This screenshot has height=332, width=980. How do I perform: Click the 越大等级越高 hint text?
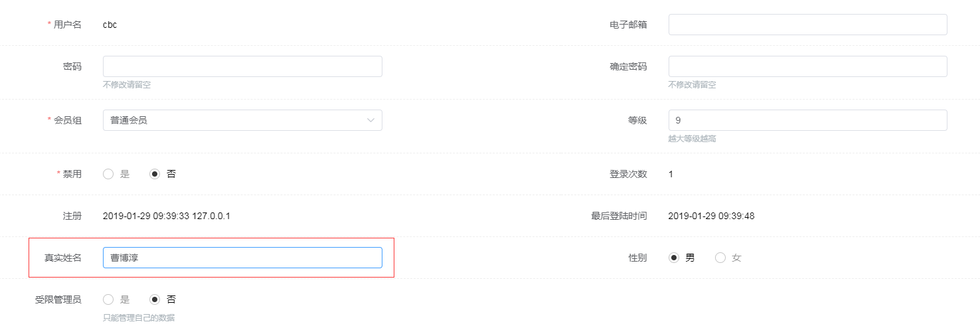(x=692, y=139)
